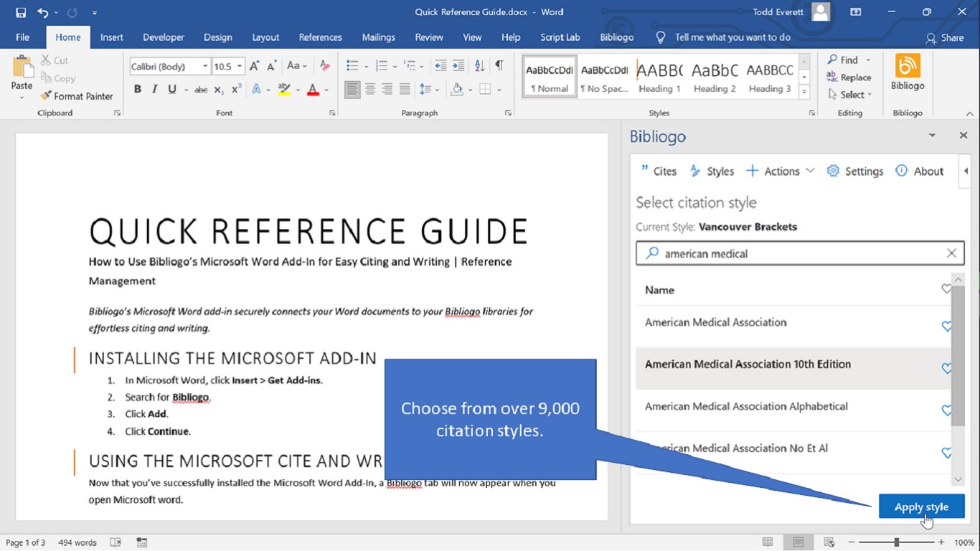Image resolution: width=980 pixels, height=551 pixels.
Task: Open the Insert ribbon tab
Action: tap(111, 37)
